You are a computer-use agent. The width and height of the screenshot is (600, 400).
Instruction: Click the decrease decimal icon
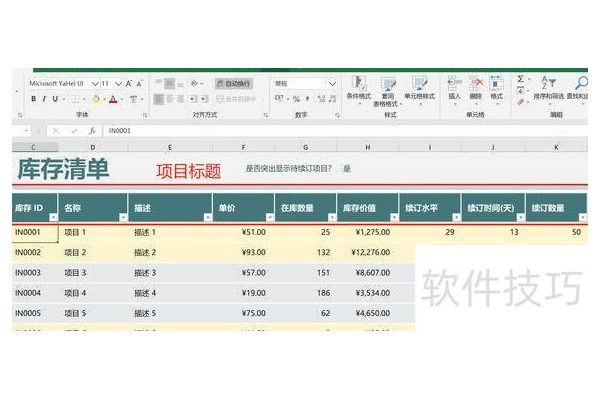[x=333, y=99]
